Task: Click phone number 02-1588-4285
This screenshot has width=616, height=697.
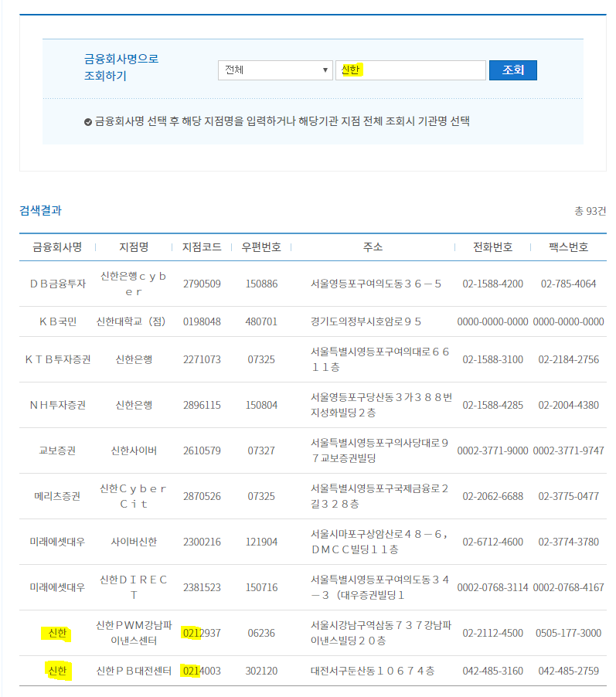Action: pos(493,405)
